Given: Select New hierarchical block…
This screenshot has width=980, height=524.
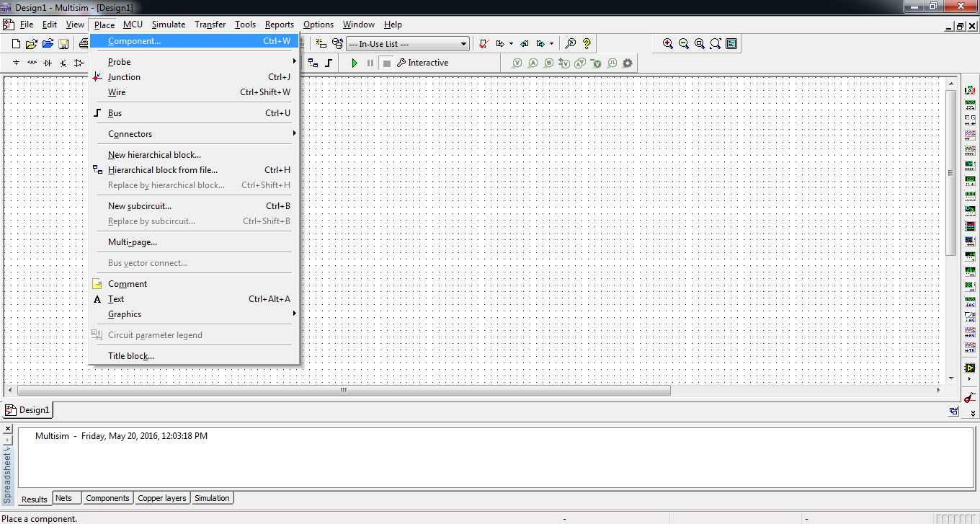Looking at the screenshot, I should tap(195, 155).
